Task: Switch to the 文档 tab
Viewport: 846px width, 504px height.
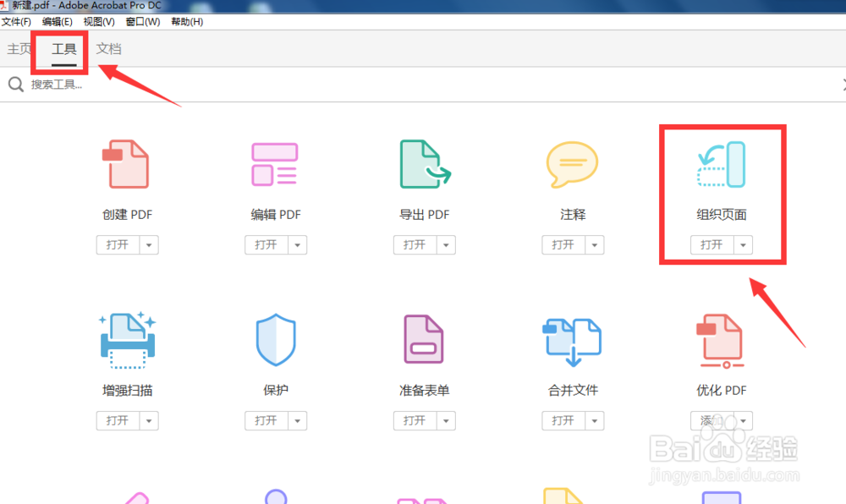Action: [108, 49]
